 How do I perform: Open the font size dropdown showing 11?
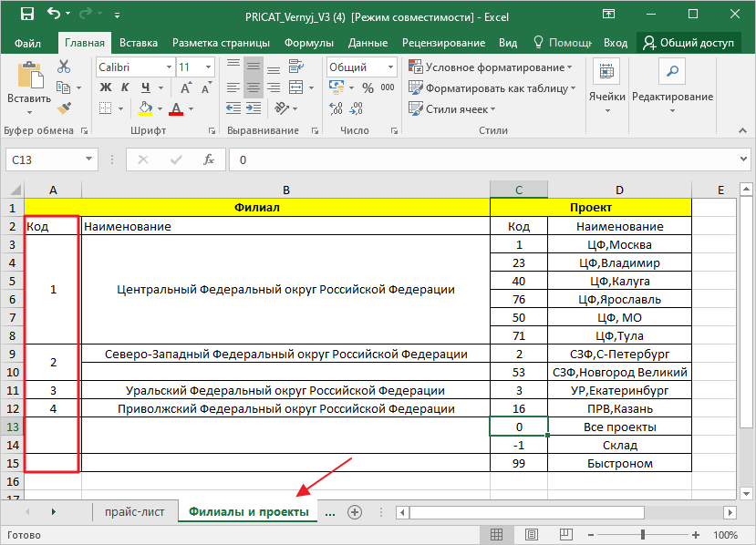coord(209,67)
